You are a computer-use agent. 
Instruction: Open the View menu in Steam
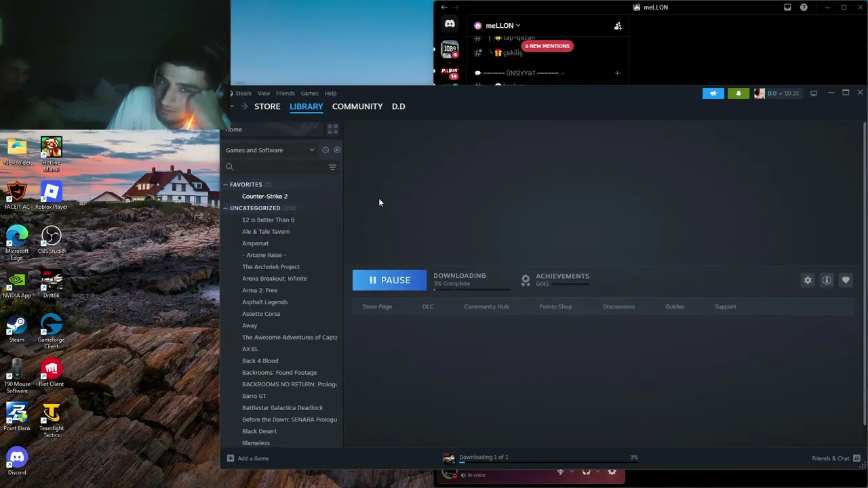pos(264,94)
